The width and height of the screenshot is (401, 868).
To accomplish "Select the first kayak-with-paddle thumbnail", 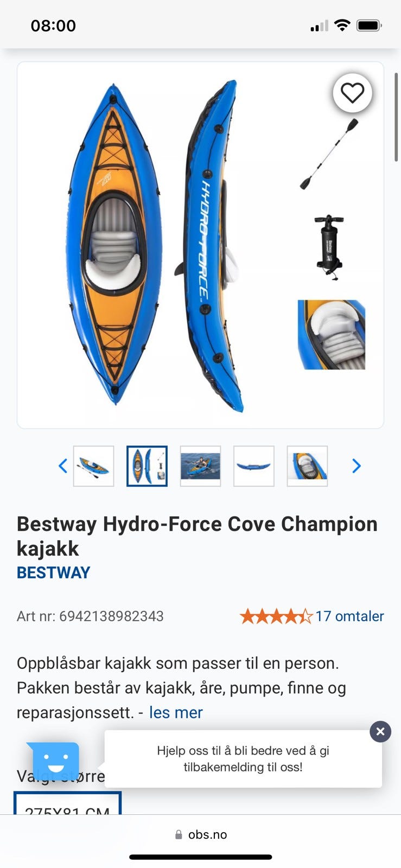I will (94, 466).
